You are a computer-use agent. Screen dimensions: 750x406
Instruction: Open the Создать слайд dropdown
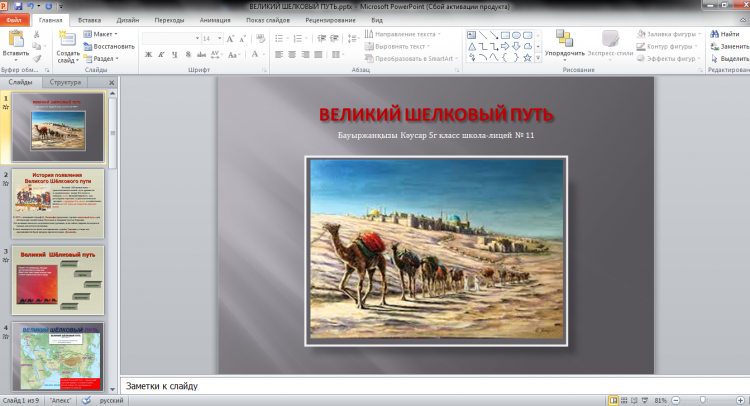pyautogui.click(x=67, y=57)
